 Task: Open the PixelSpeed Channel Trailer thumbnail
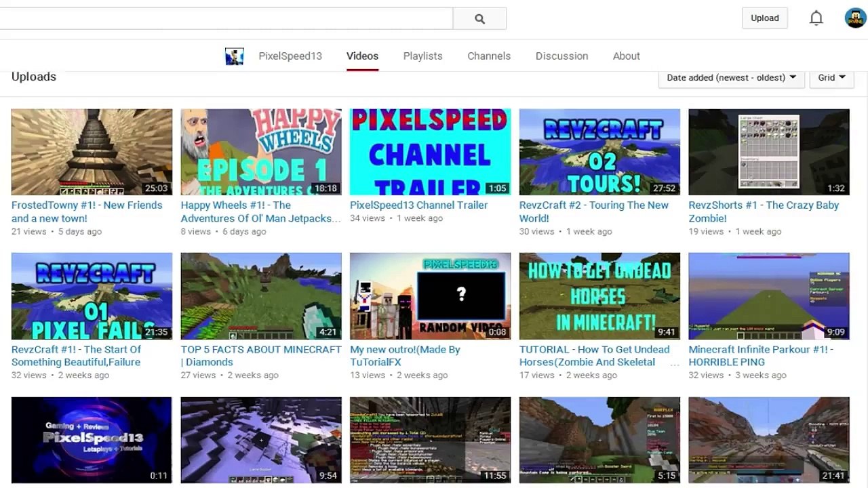[430, 152]
